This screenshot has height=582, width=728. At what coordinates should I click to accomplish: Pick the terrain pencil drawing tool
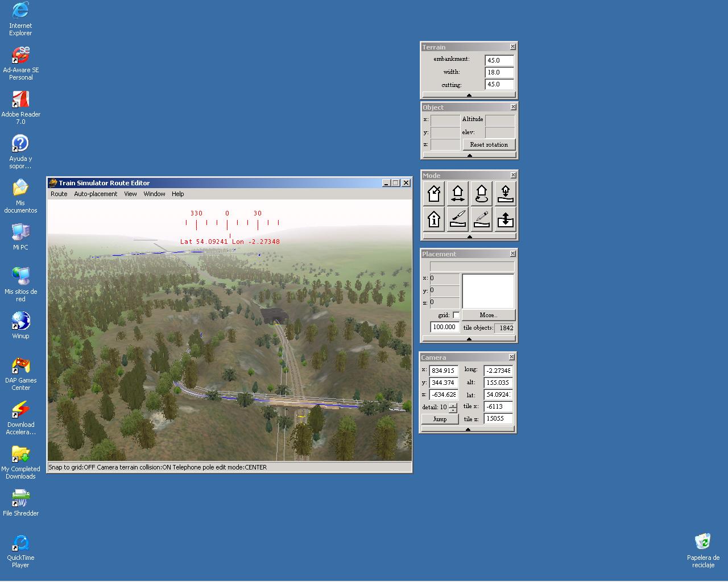pyautogui.click(x=482, y=219)
